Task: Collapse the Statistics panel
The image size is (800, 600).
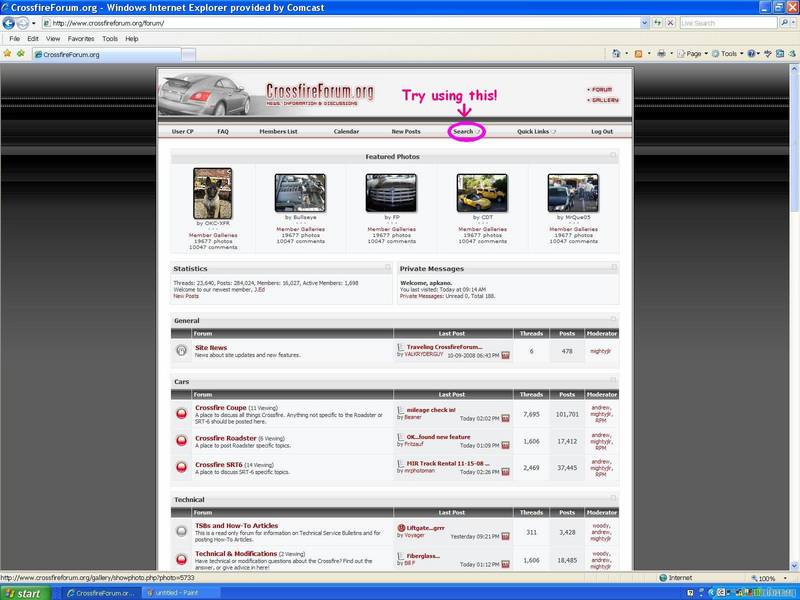Action: 387,268
